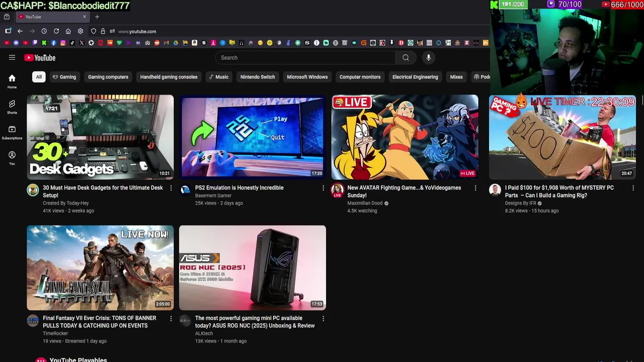Reload the page

click(x=56, y=31)
